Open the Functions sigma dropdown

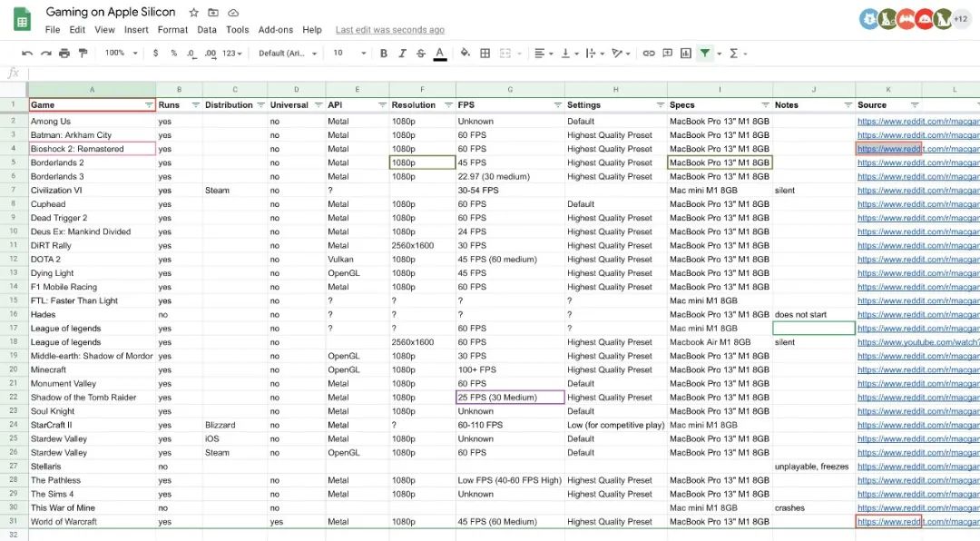737,54
